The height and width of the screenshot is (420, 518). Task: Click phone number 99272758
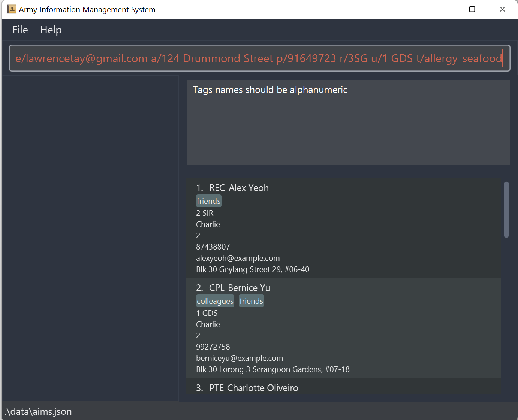point(213,347)
